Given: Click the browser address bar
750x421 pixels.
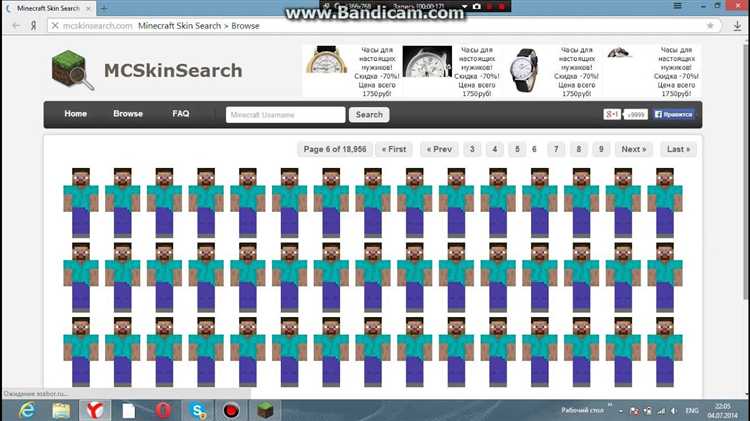Looking at the screenshot, I should tap(383, 26).
